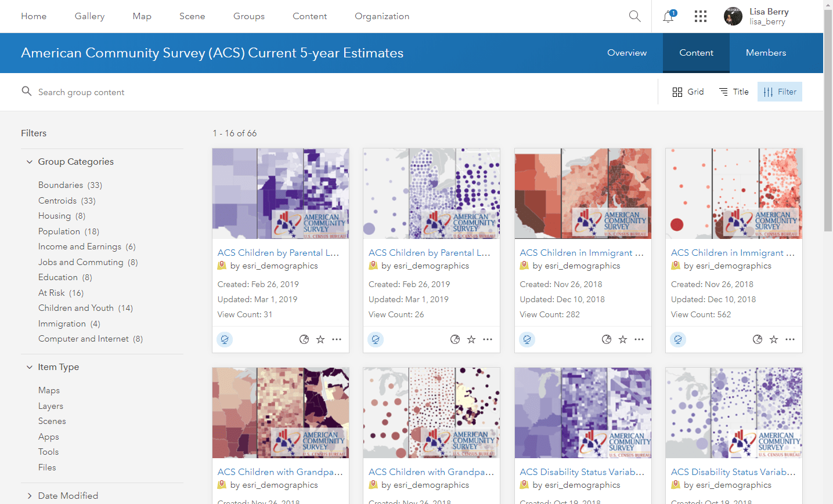Click share globe icon on card with View Count 282
The height and width of the screenshot is (504, 833).
click(607, 339)
